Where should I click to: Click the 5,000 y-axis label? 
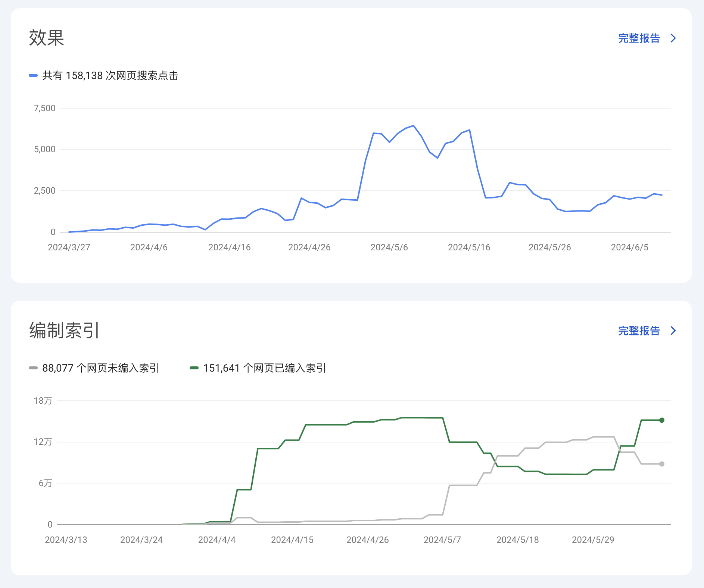(x=45, y=149)
